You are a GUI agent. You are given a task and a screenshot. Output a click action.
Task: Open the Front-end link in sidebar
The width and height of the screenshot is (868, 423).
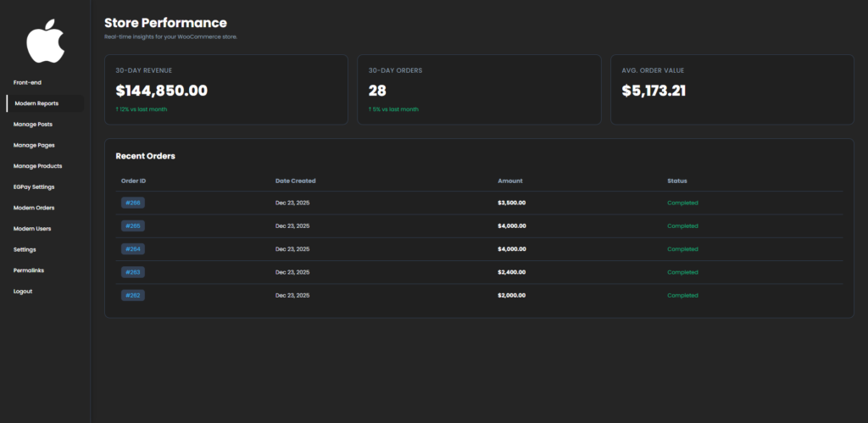pos(27,82)
